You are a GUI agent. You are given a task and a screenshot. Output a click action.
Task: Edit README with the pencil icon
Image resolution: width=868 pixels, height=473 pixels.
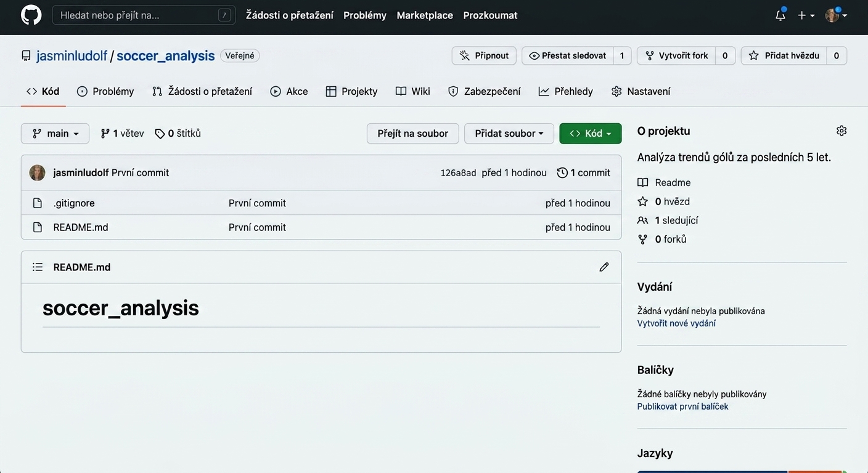pos(604,267)
